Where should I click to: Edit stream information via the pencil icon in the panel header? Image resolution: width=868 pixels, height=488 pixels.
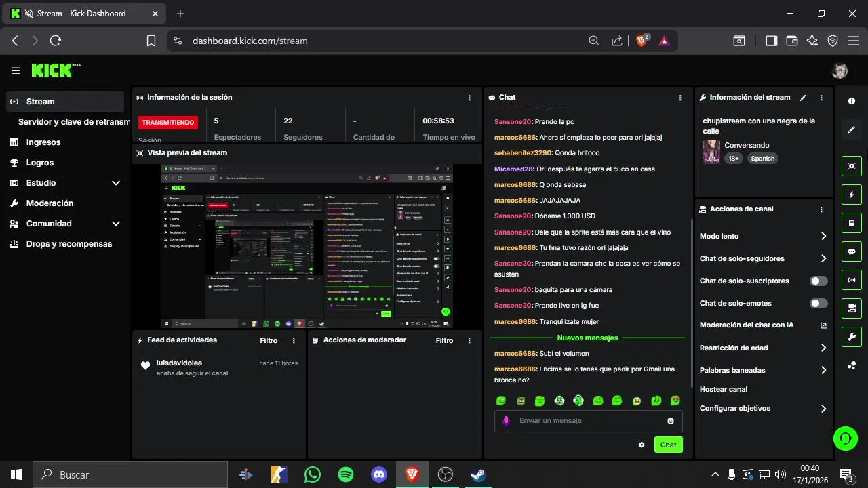tap(803, 98)
